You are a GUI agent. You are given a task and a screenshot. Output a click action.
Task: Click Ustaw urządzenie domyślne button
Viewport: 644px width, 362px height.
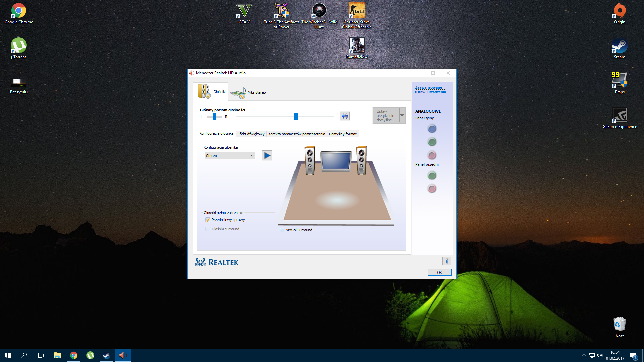click(386, 116)
